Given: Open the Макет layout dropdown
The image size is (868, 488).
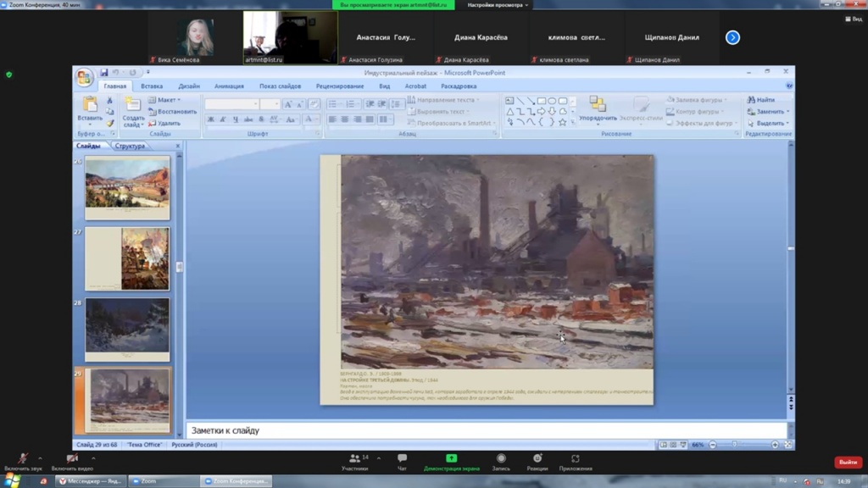Looking at the screenshot, I should (167, 100).
